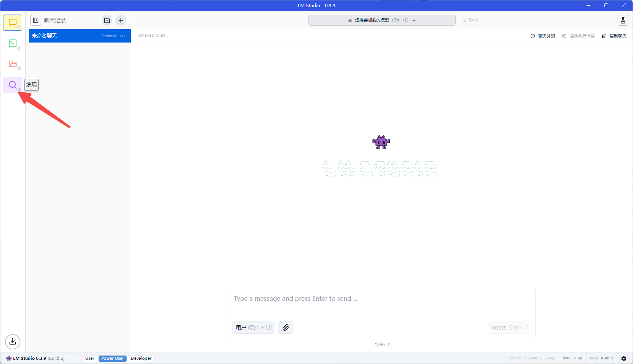Open the model loader dropdown
Screen dimensions: 633x364
point(382,20)
